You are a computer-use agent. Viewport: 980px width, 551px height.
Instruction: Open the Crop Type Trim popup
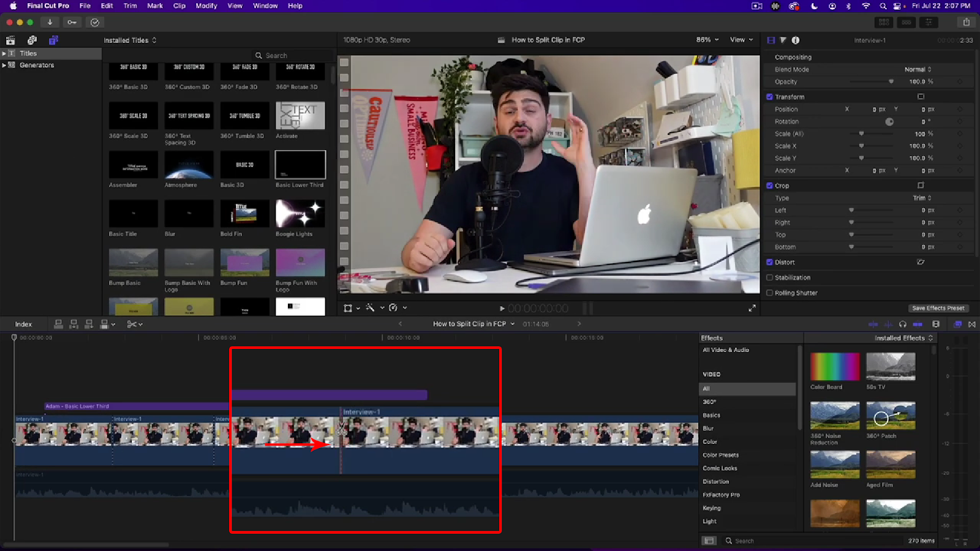click(x=922, y=198)
